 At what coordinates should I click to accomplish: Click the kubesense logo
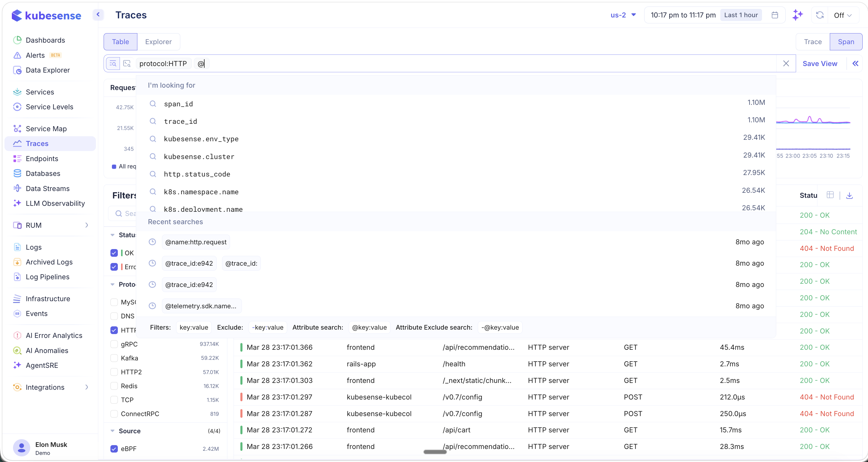(x=46, y=15)
